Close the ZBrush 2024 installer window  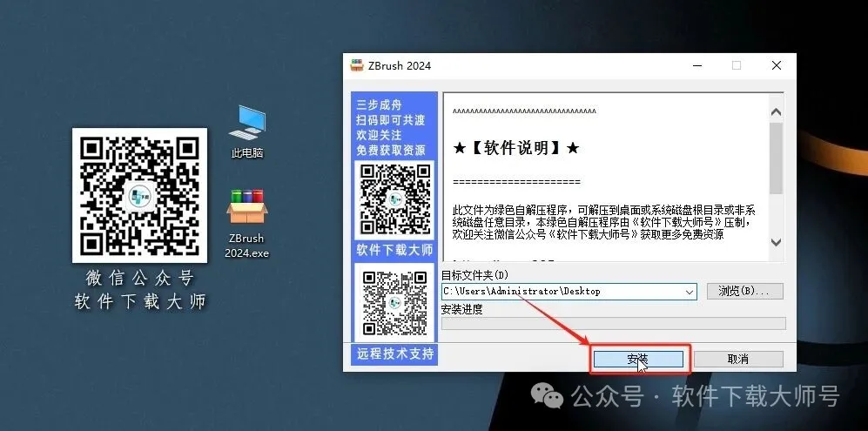pyautogui.click(x=776, y=65)
